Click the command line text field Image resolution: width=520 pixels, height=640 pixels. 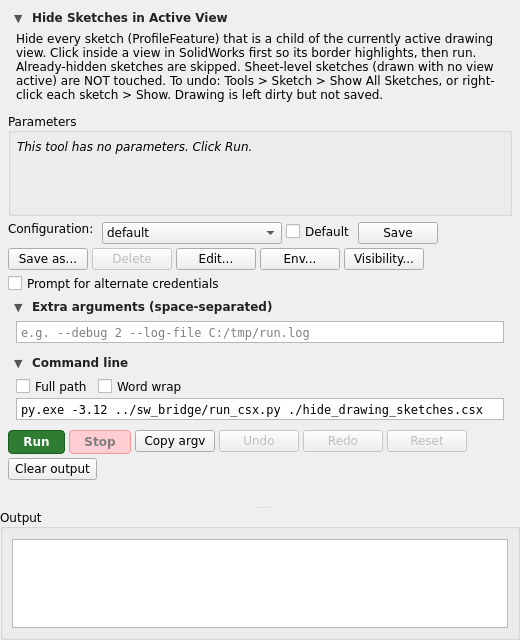coord(260,409)
